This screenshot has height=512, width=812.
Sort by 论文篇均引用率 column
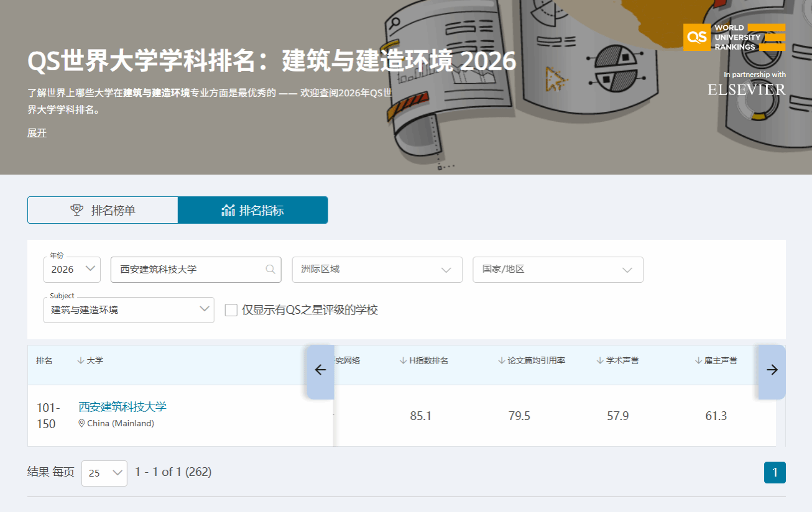[x=532, y=361]
